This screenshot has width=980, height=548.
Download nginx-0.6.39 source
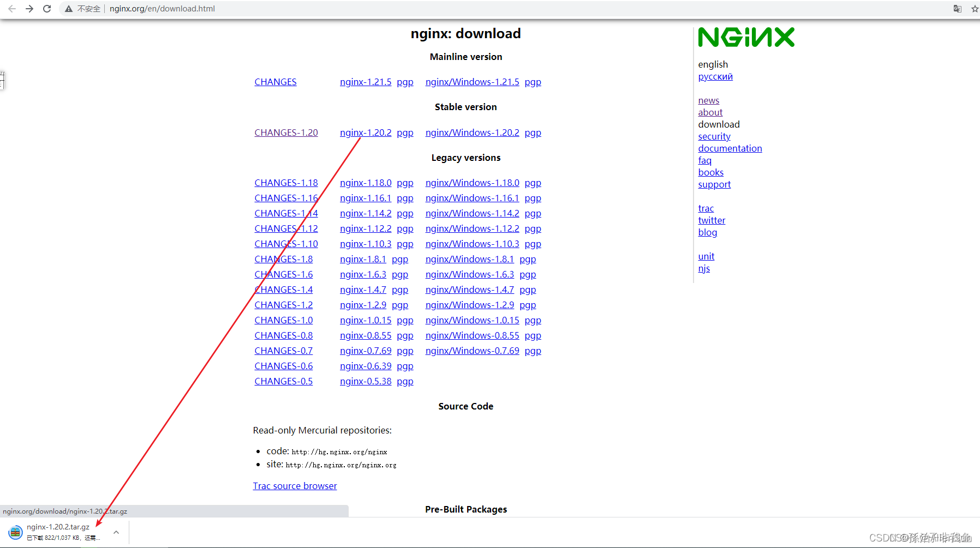pyautogui.click(x=366, y=366)
